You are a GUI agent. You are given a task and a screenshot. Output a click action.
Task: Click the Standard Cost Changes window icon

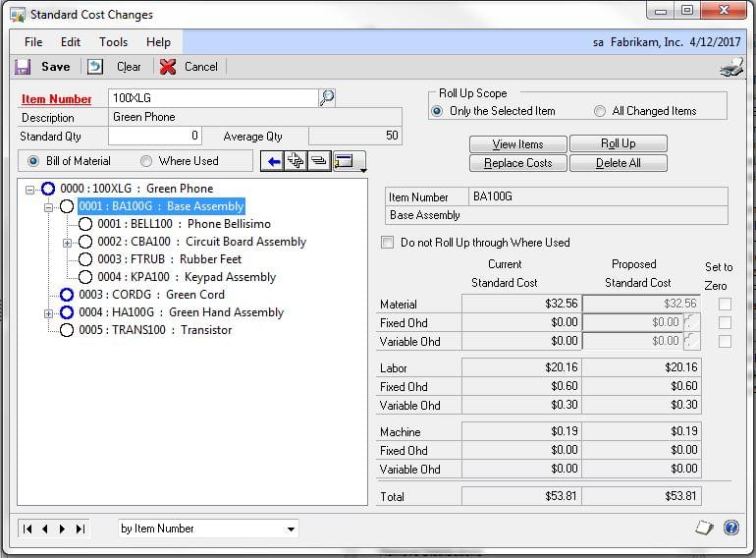tap(18, 15)
